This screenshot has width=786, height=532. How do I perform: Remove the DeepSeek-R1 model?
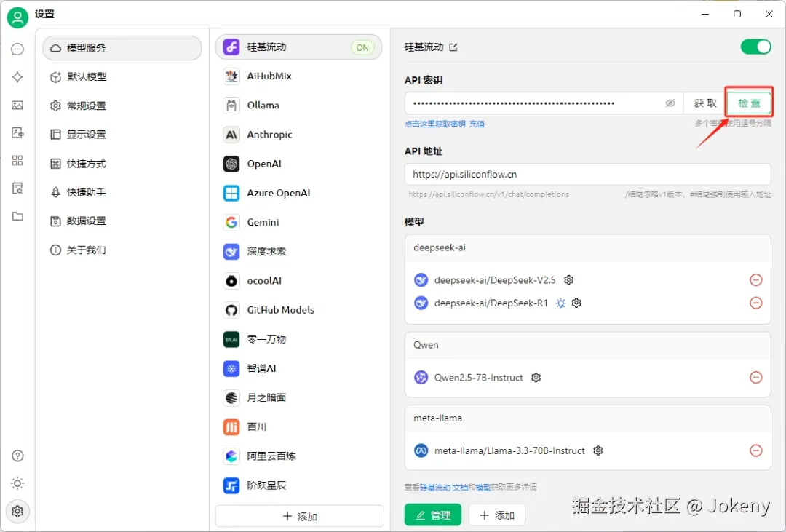click(756, 303)
